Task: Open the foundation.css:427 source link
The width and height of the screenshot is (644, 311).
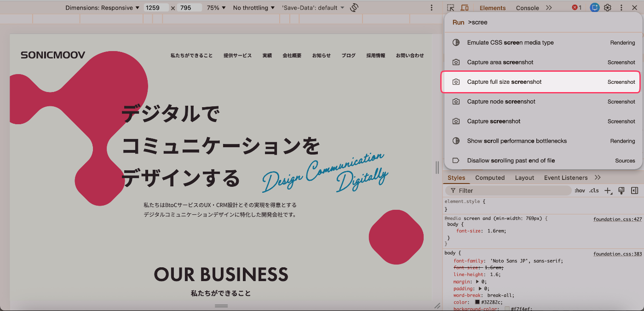Action: [x=617, y=219]
